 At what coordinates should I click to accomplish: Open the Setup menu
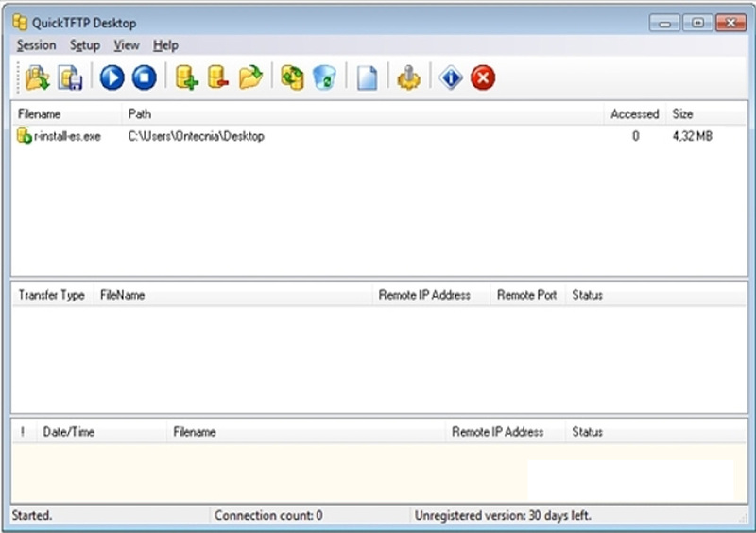tap(85, 45)
